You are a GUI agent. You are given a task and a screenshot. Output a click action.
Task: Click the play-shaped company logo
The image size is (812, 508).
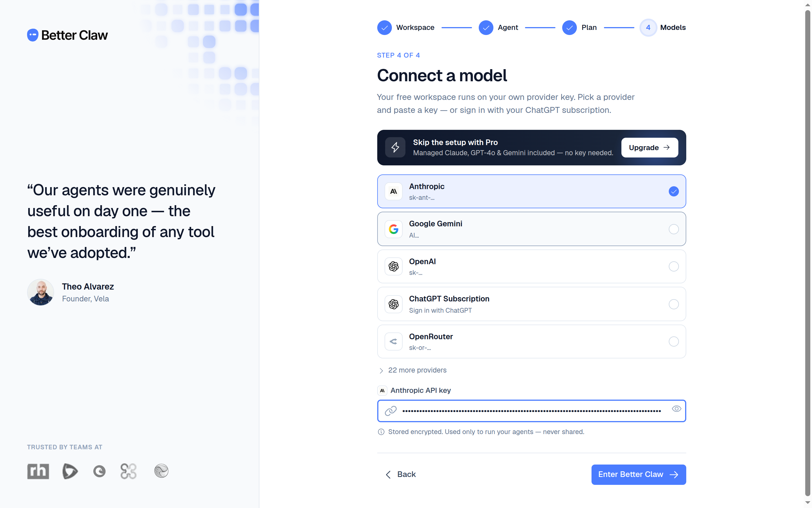pyautogui.click(x=70, y=471)
